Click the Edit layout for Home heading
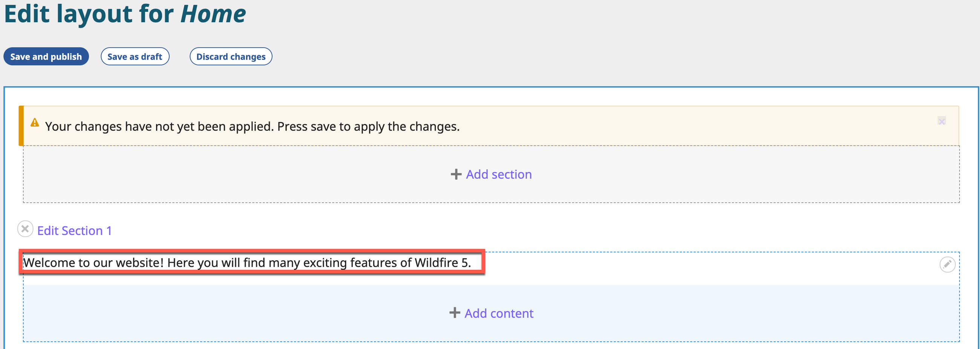Viewport: 980px width, 349px height. tap(91, 14)
